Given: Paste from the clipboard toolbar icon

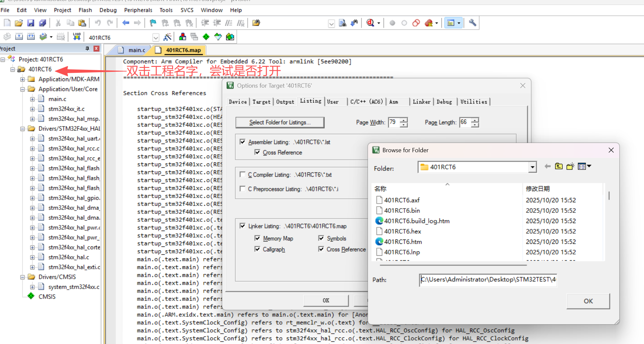Looking at the screenshot, I should point(82,23).
